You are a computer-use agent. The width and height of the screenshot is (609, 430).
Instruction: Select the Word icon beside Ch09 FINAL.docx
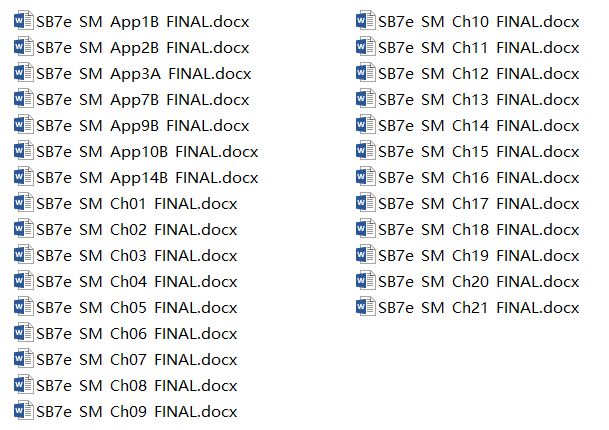pos(23,411)
